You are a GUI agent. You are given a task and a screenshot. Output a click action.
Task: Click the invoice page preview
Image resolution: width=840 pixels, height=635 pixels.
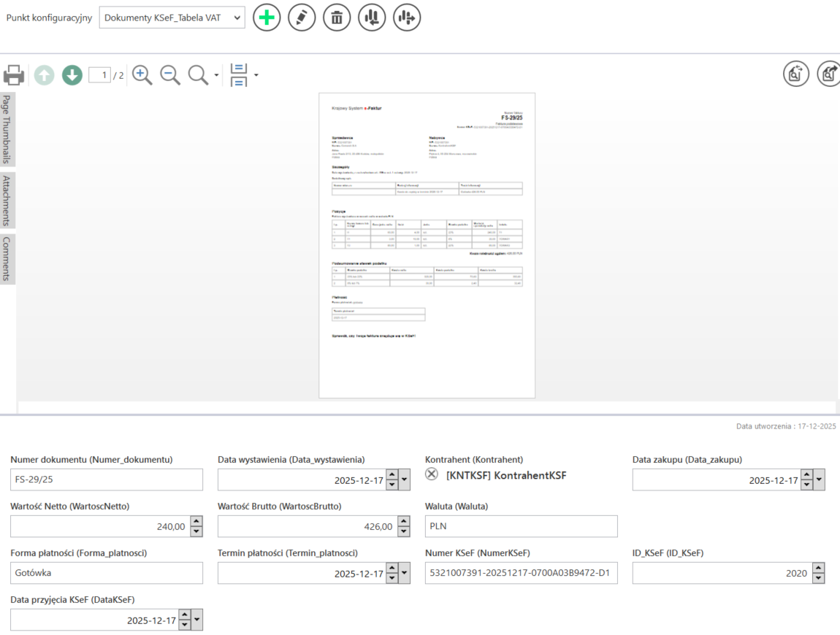427,245
